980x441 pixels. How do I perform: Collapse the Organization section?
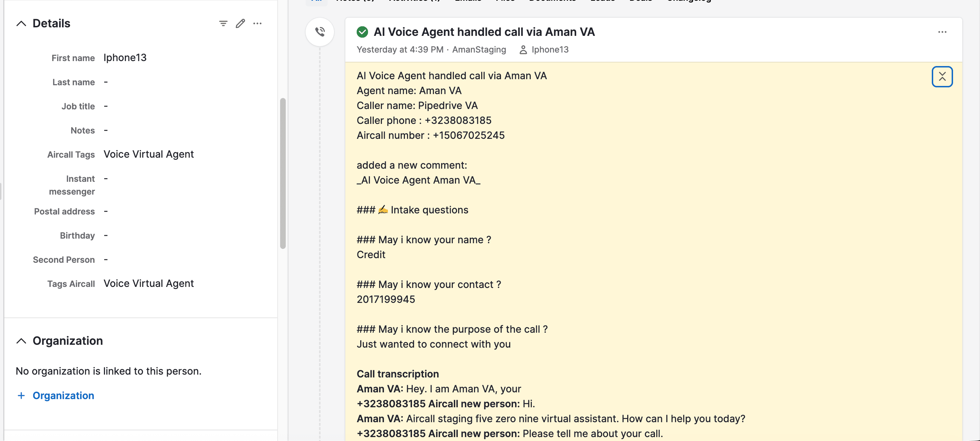pyautogui.click(x=21, y=341)
